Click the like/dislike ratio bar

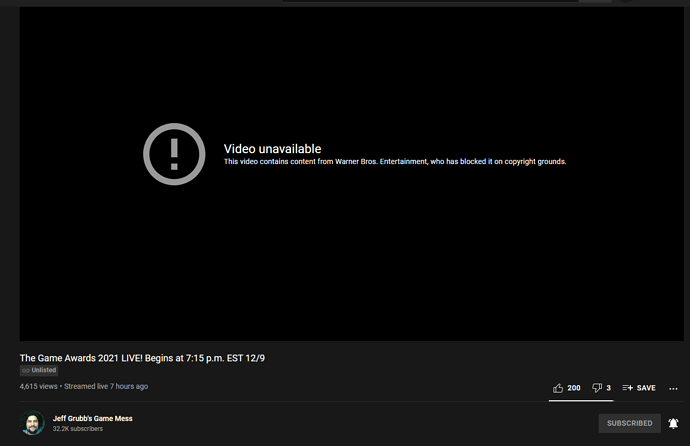tap(581, 401)
